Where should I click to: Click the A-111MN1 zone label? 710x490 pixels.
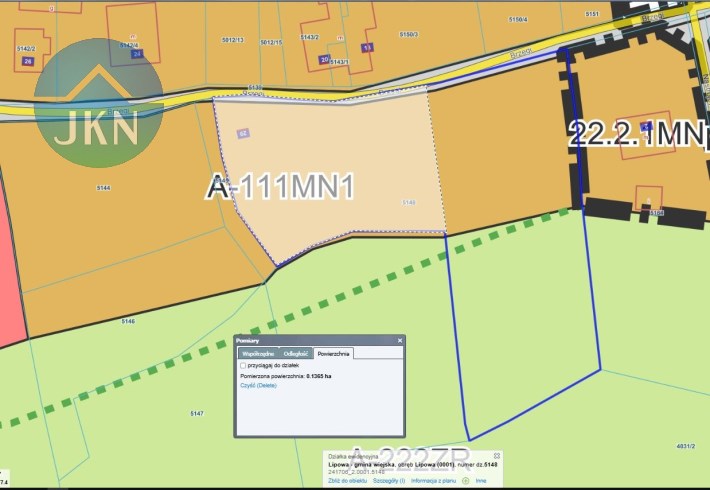[281, 187]
